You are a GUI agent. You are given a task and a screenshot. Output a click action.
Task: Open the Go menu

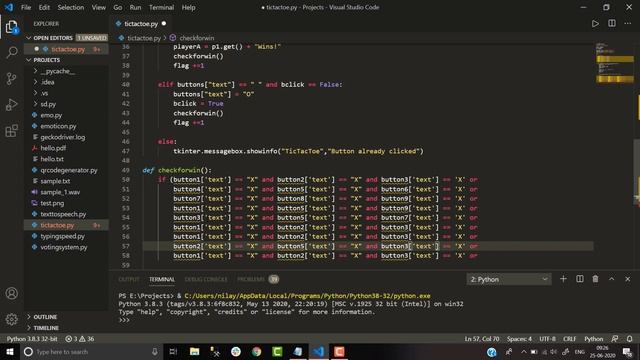click(118, 7)
